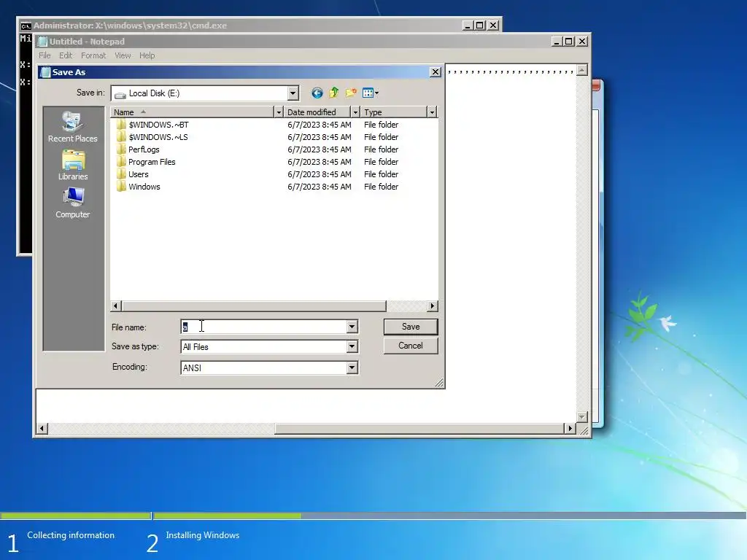Open the Type column filter arrow
Image resolution: width=747 pixels, height=560 pixels.
pos(432,112)
